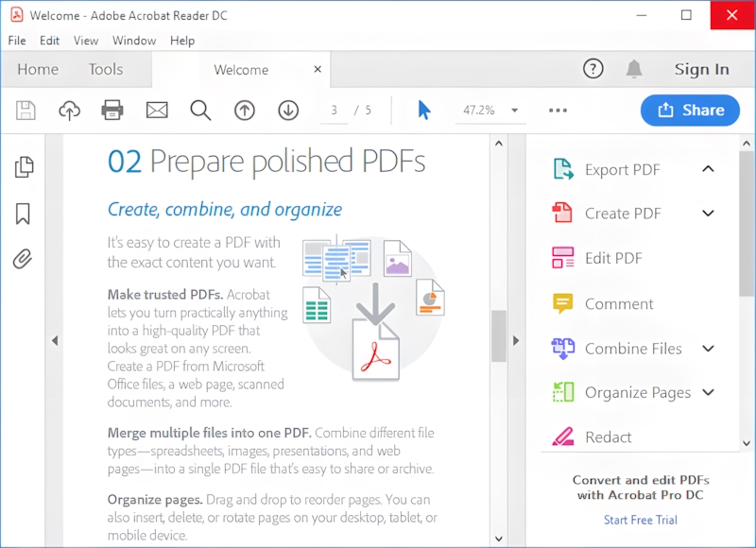
Task: Open the Find text magnifier icon
Action: (200, 111)
